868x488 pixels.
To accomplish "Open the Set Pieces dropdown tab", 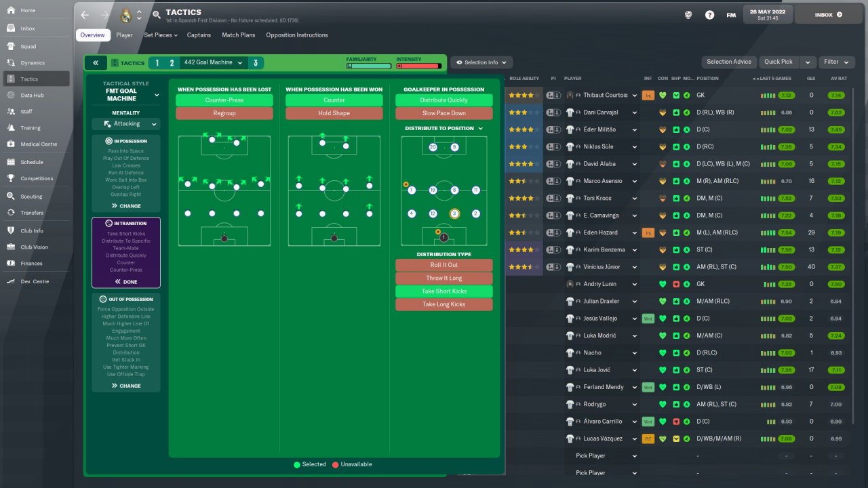I will click(x=161, y=35).
